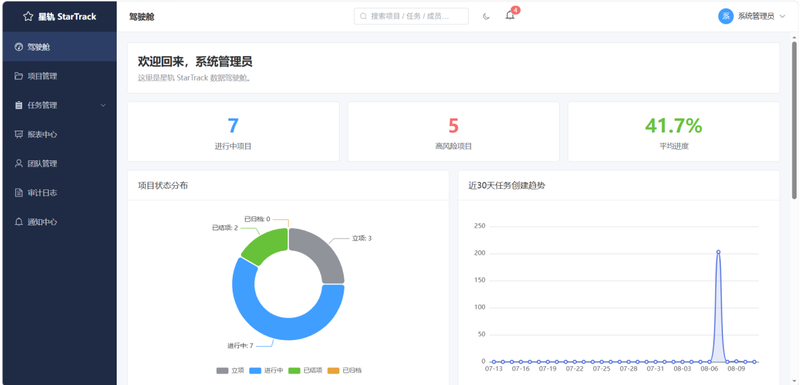Click the bell icon for 通知中心 in sidebar
The width and height of the screenshot is (800, 385).
[x=19, y=222]
